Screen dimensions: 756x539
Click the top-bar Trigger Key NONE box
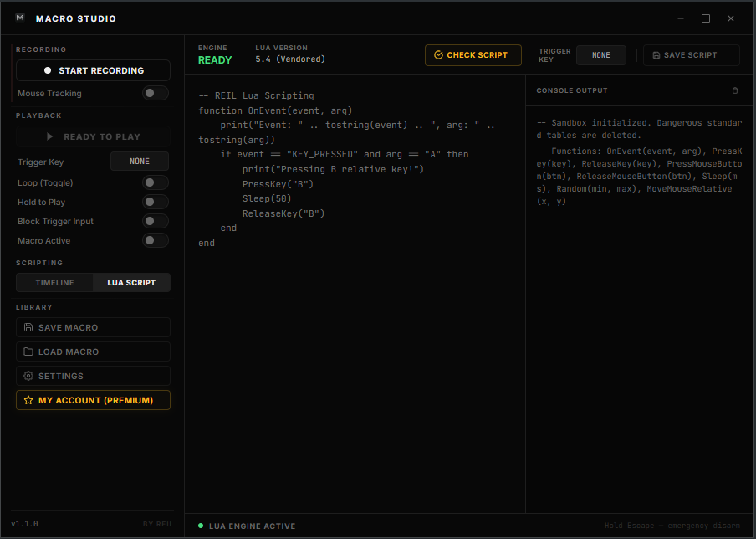600,55
